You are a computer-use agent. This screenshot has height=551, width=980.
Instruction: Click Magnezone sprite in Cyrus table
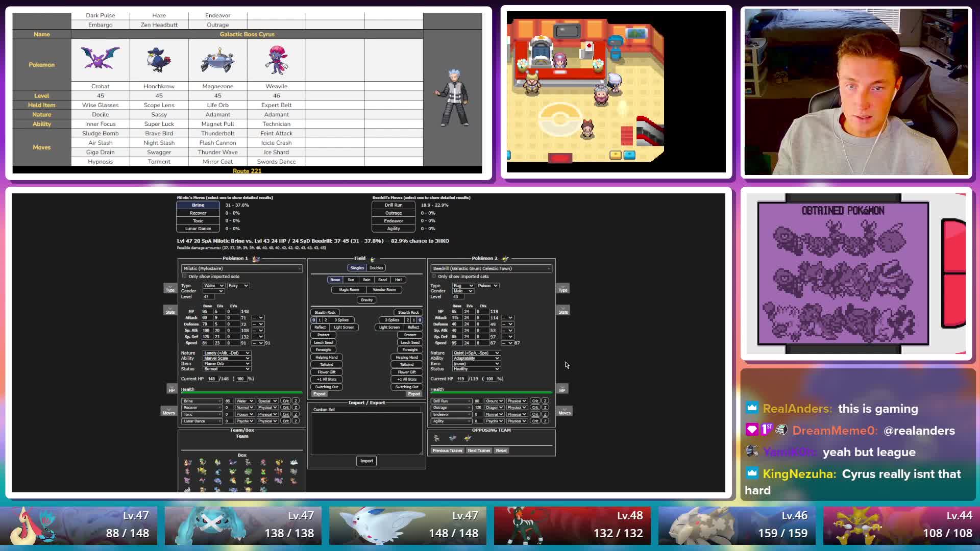point(217,60)
